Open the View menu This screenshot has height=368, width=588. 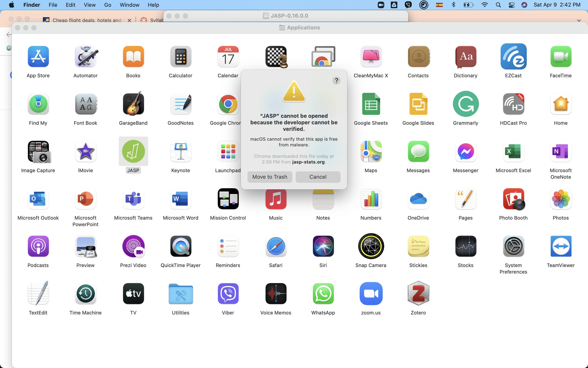pos(90,5)
